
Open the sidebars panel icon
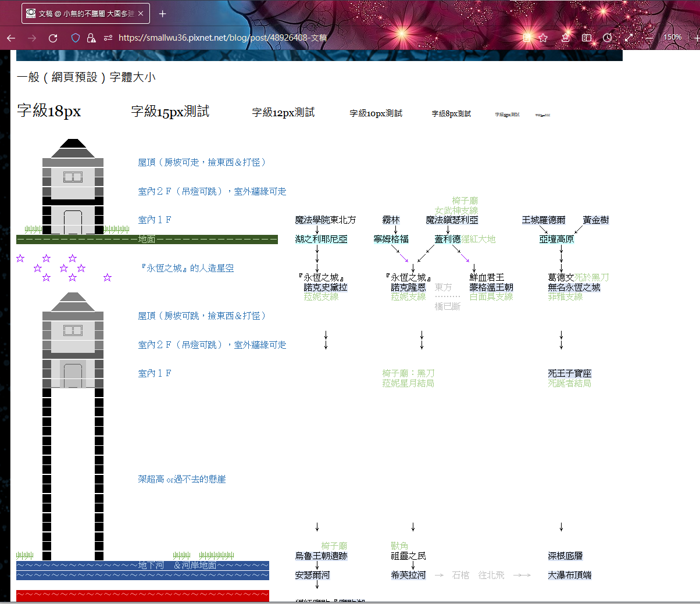[x=586, y=37]
